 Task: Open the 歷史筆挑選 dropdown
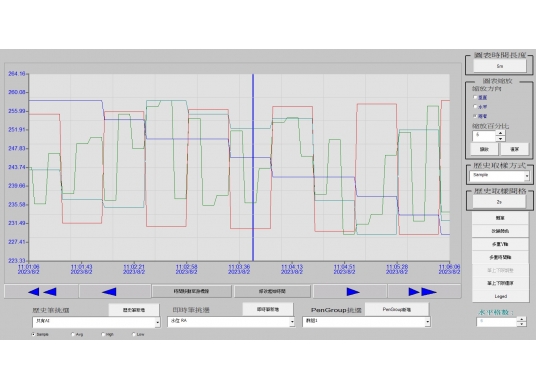(158, 322)
